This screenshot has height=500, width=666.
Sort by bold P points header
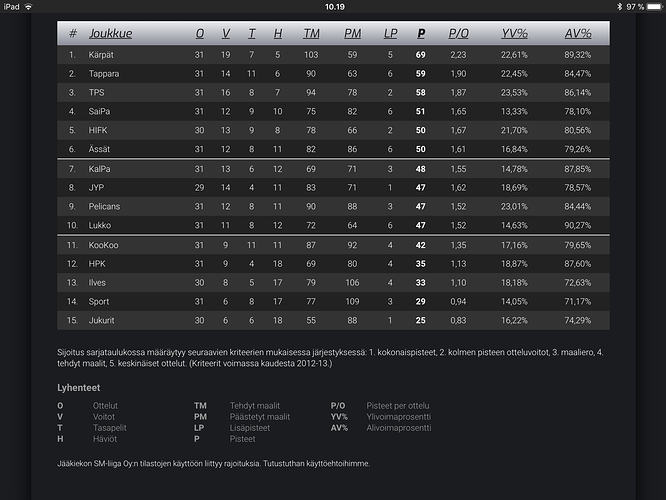click(421, 33)
